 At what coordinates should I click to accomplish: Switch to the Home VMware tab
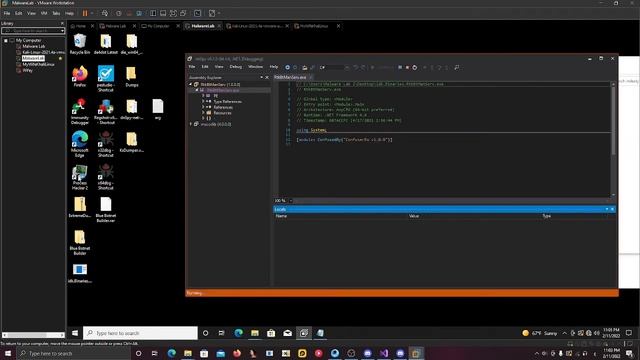pos(81,26)
